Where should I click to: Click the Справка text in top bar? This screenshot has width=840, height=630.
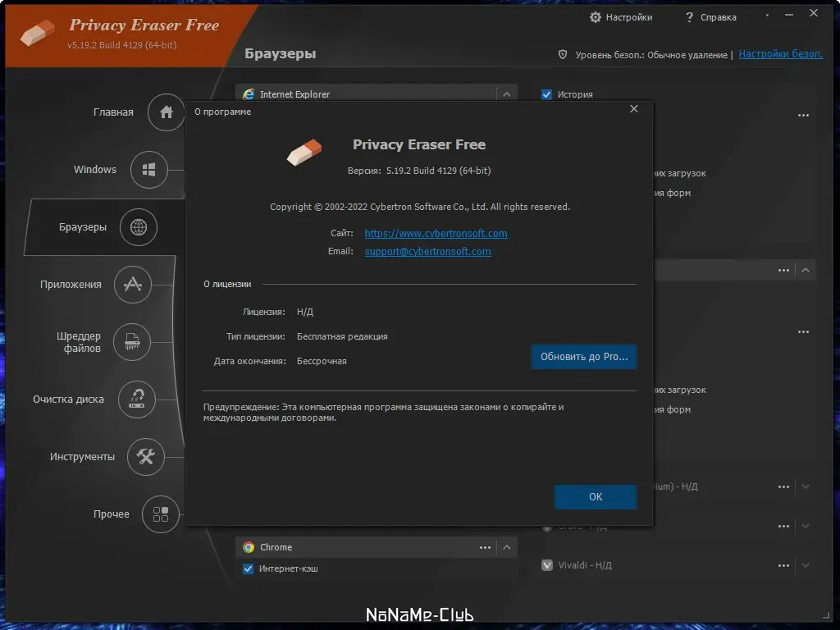[718, 17]
